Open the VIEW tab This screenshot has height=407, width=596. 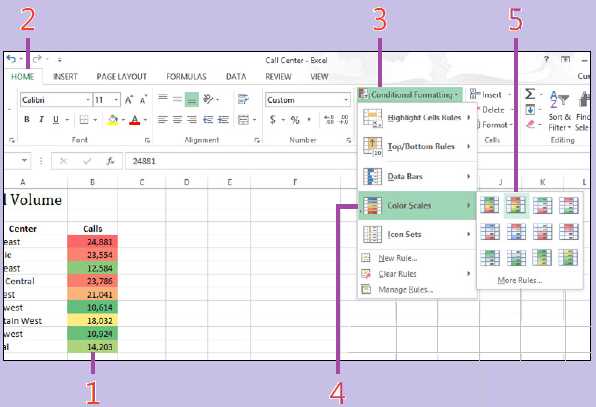click(x=319, y=77)
